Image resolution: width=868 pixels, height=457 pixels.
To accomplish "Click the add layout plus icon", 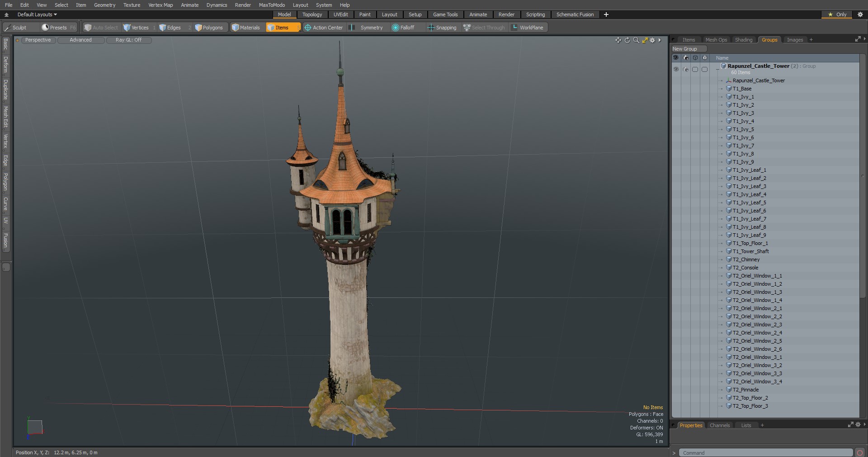I will pos(606,14).
